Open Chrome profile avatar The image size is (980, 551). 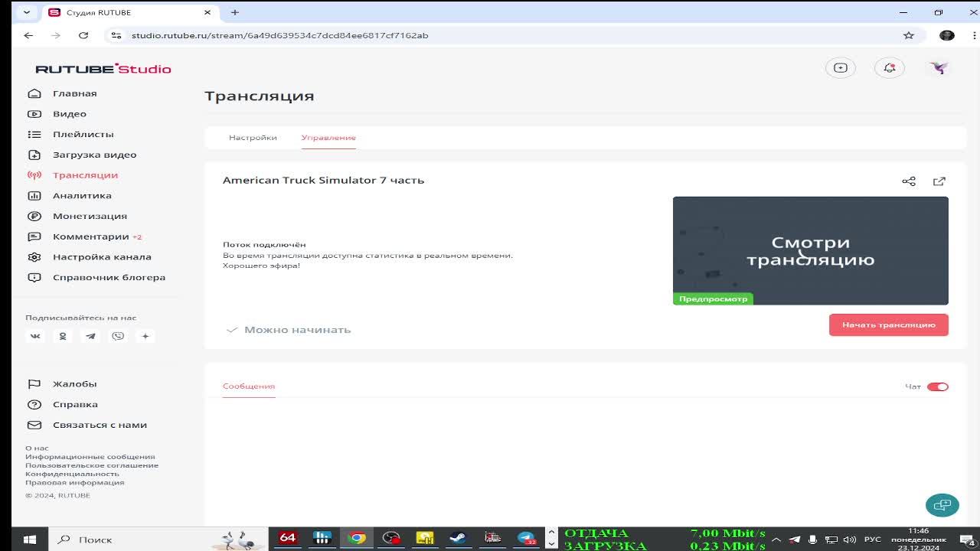point(947,35)
